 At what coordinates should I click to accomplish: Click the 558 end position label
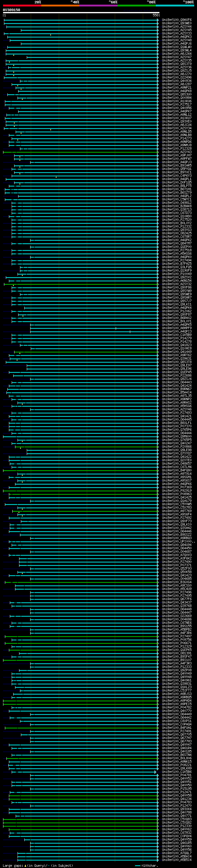pos(155,15)
